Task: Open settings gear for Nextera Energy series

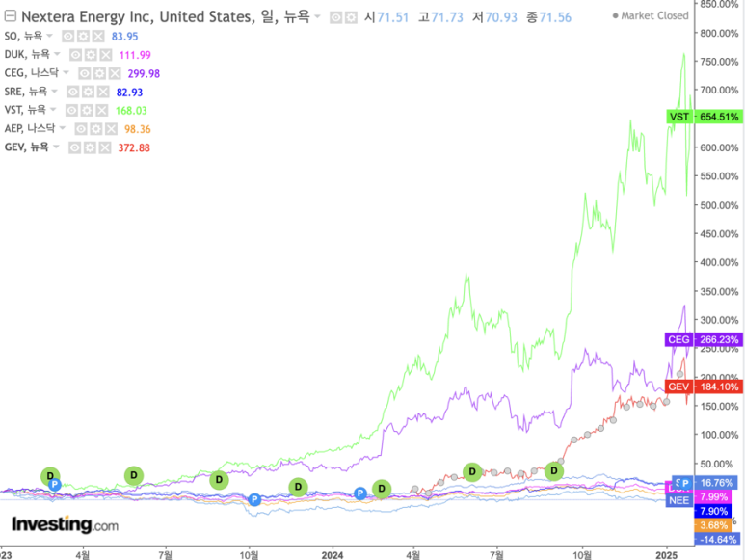Action: tap(351, 18)
